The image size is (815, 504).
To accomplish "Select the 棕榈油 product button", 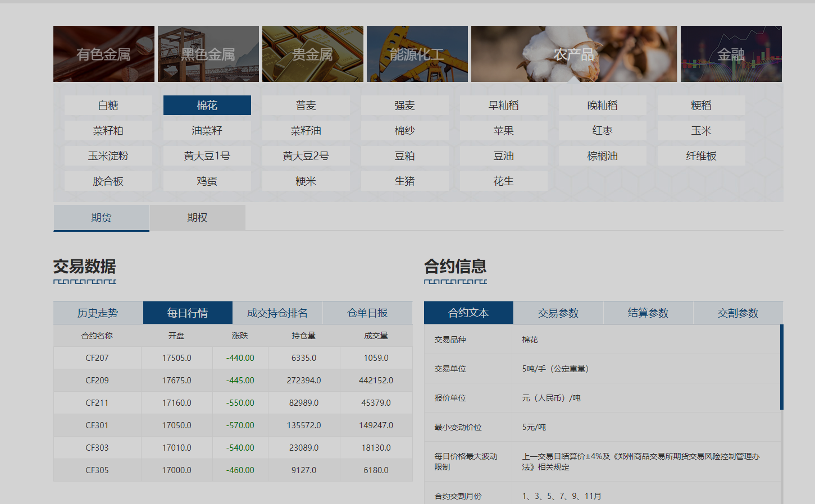I will point(602,155).
